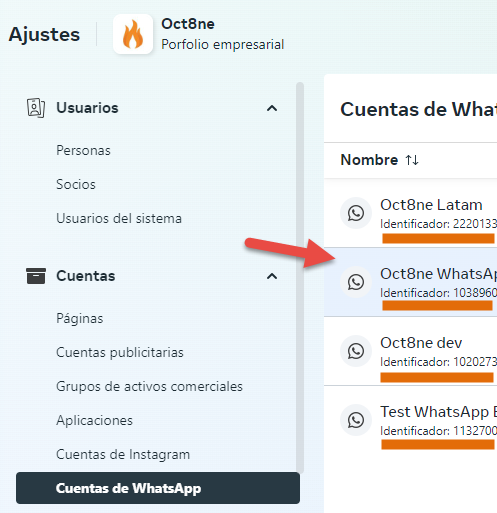Click WhatsApp icon beside Oct8ne dev
This screenshot has width=497, height=513.
(x=356, y=351)
